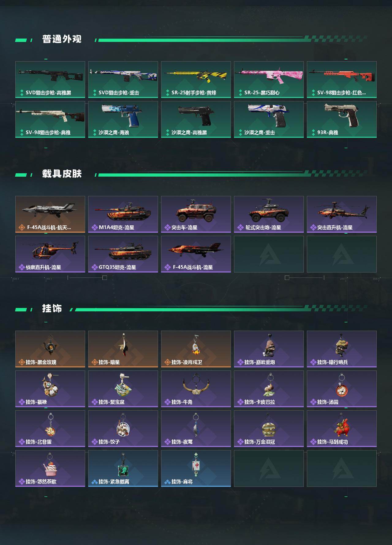The image size is (392, 545).
Task: Select the M1A4坦克-流星 tank skin
Action: [123, 214]
